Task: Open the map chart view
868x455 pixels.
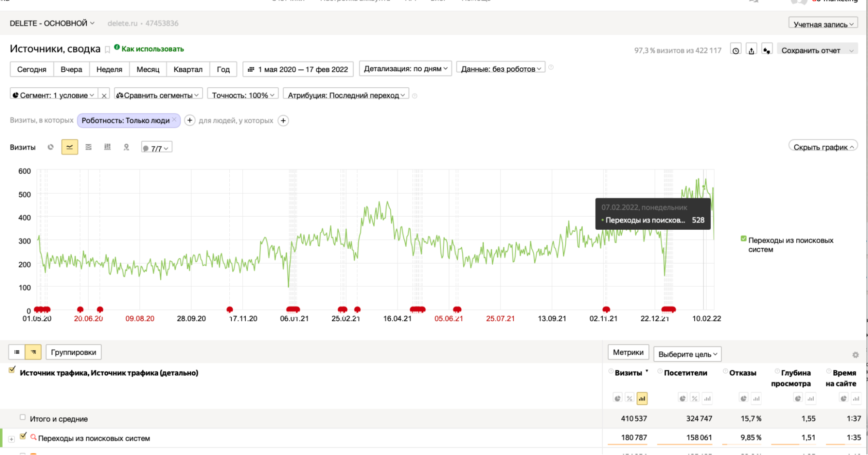Action: point(126,147)
